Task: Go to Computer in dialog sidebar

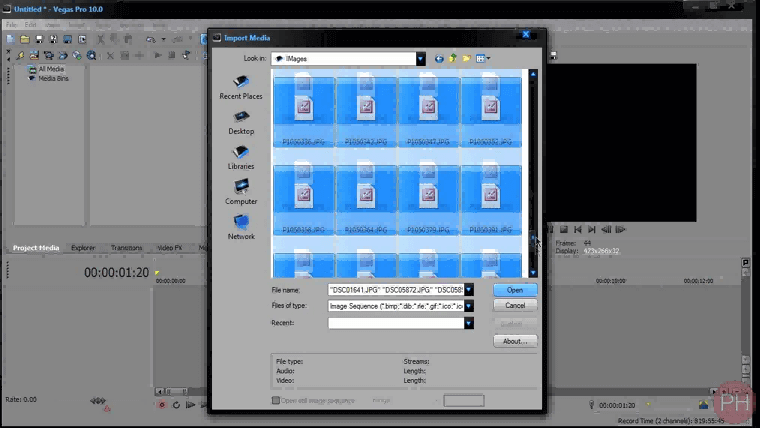Action: (x=241, y=192)
